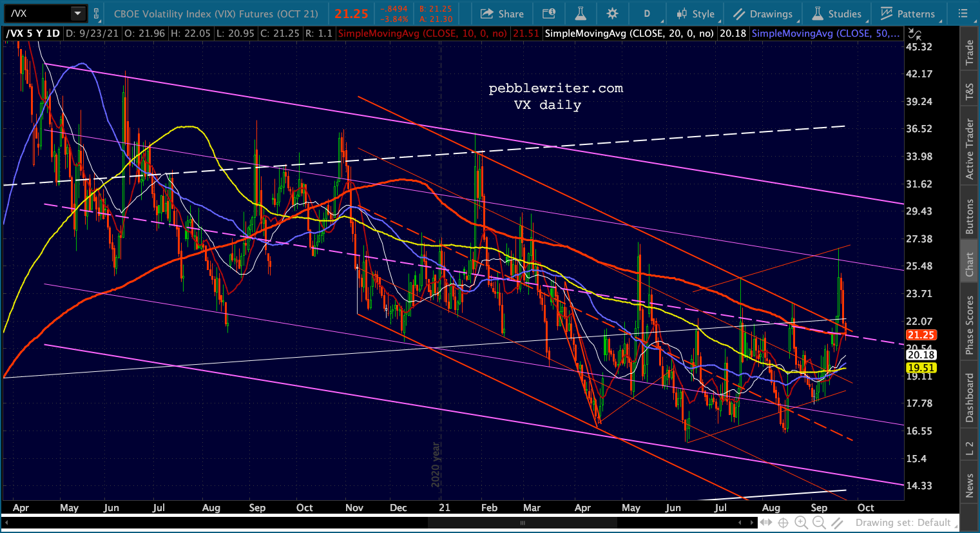Click the /VX 5 Y 1D chart label
The height and width of the screenshot is (533, 980).
click(33, 34)
